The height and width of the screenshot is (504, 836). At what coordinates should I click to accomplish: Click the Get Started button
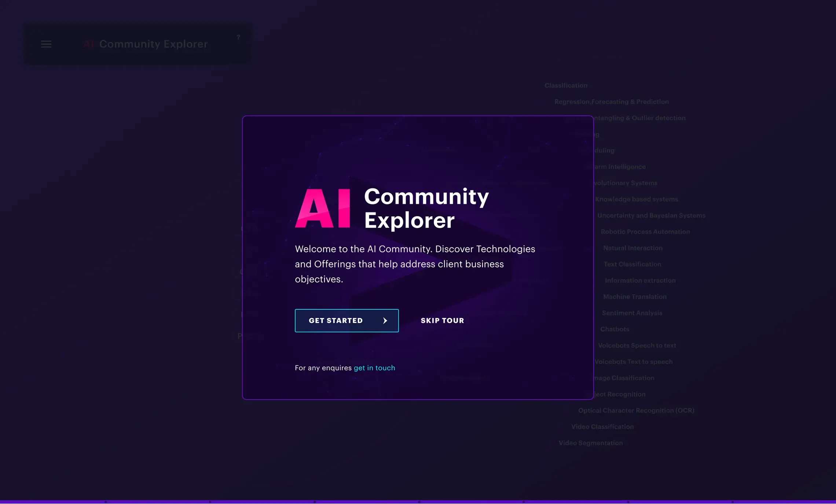pos(346,321)
